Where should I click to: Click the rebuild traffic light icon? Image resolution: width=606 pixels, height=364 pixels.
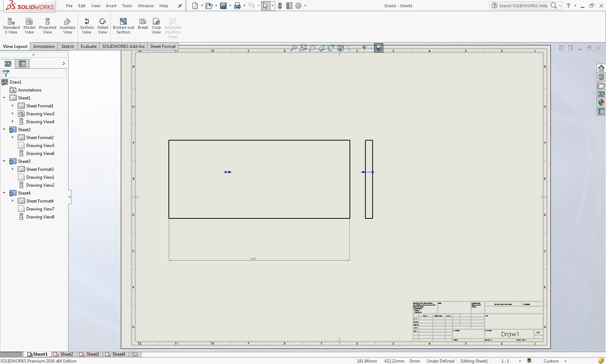tap(280, 6)
